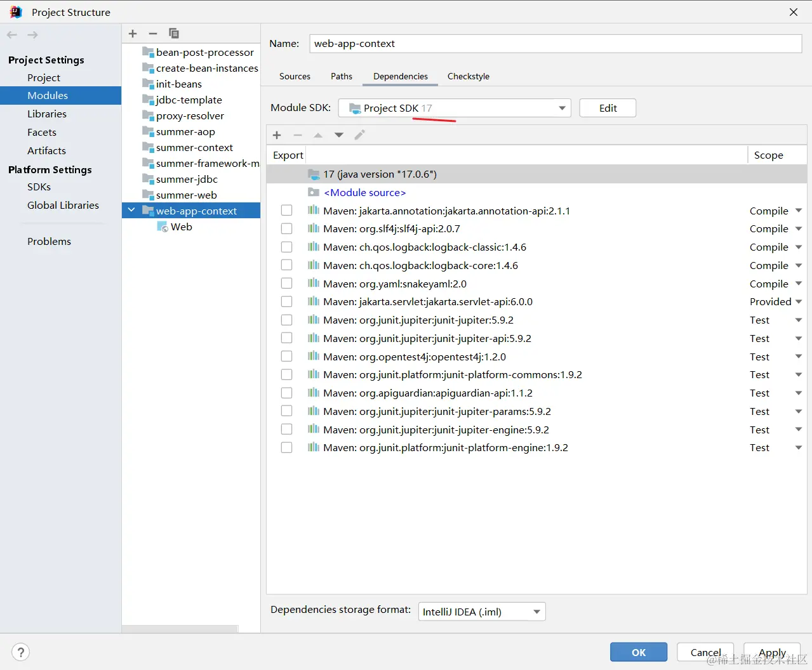Click library icon for opentest4j:1.2.0
This screenshot has height=670, width=812.
314,357
